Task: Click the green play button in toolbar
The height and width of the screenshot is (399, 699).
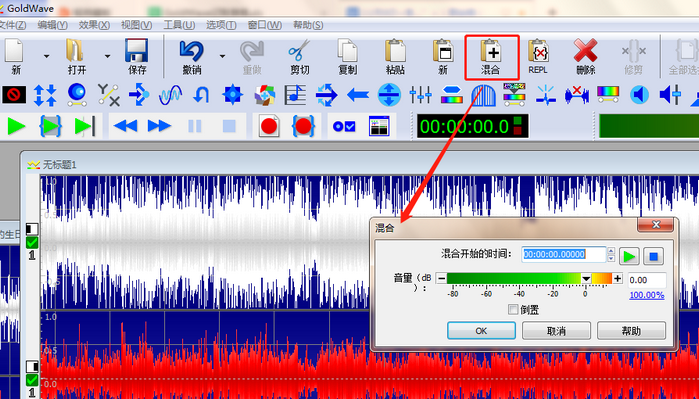Action: click(x=16, y=126)
